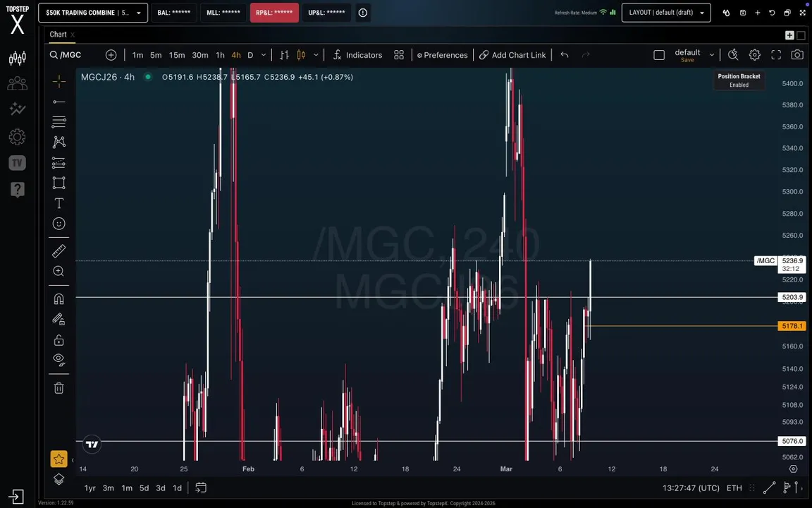The width and height of the screenshot is (812, 508).
Task: Select the trend line drawing tool
Action: click(59, 102)
